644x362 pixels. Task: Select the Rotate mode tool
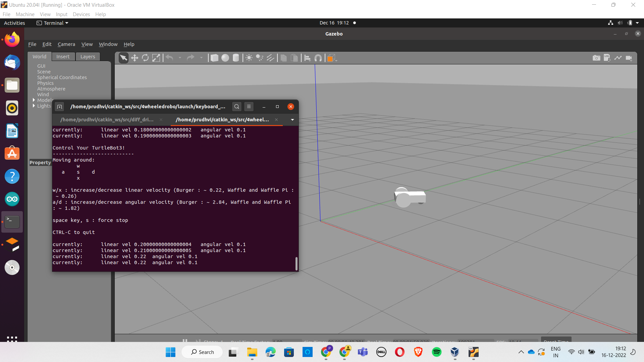coord(145,58)
